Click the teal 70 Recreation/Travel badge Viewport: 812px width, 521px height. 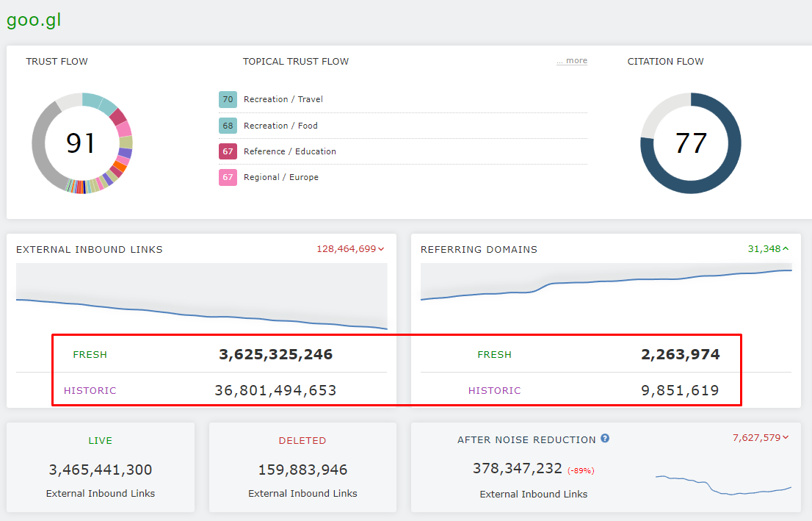pos(228,99)
